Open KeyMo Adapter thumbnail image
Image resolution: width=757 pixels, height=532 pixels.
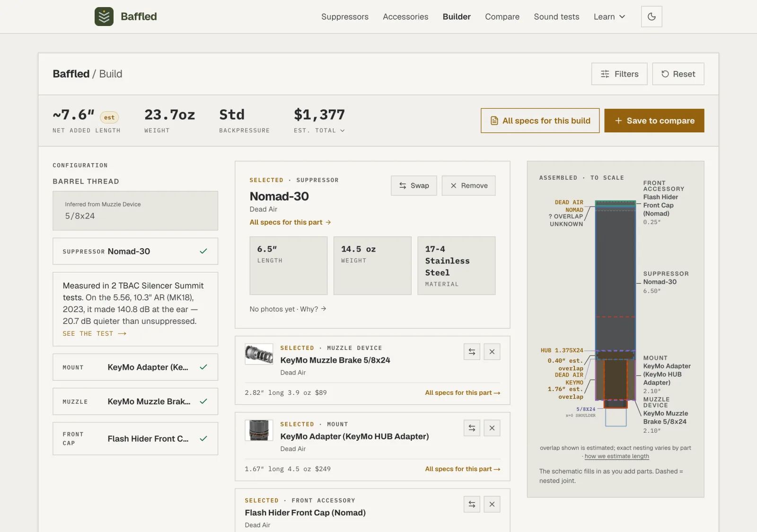[x=259, y=430]
